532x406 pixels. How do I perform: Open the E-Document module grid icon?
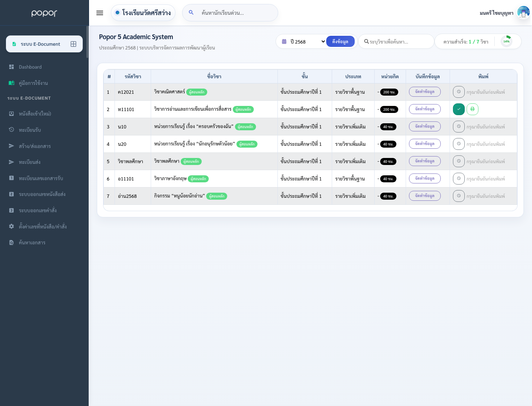coord(74,44)
